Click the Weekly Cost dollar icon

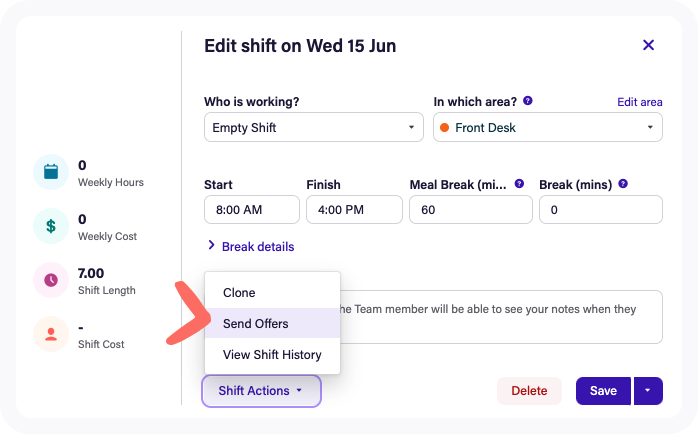point(51,226)
